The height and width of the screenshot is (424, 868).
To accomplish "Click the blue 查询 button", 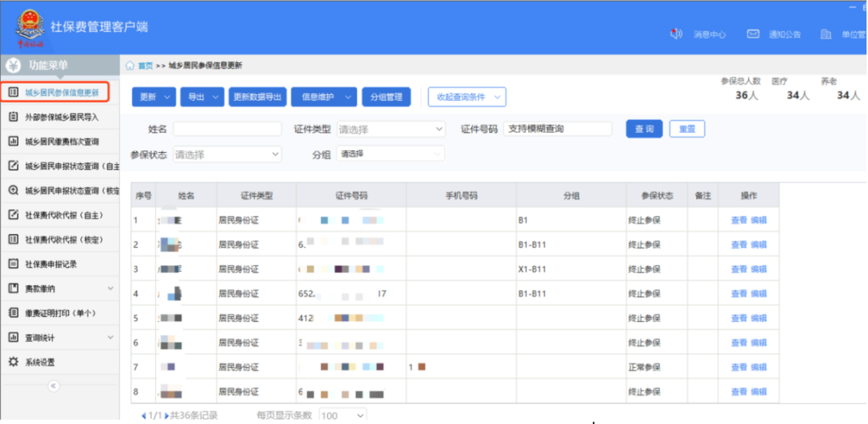I will coord(642,129).
